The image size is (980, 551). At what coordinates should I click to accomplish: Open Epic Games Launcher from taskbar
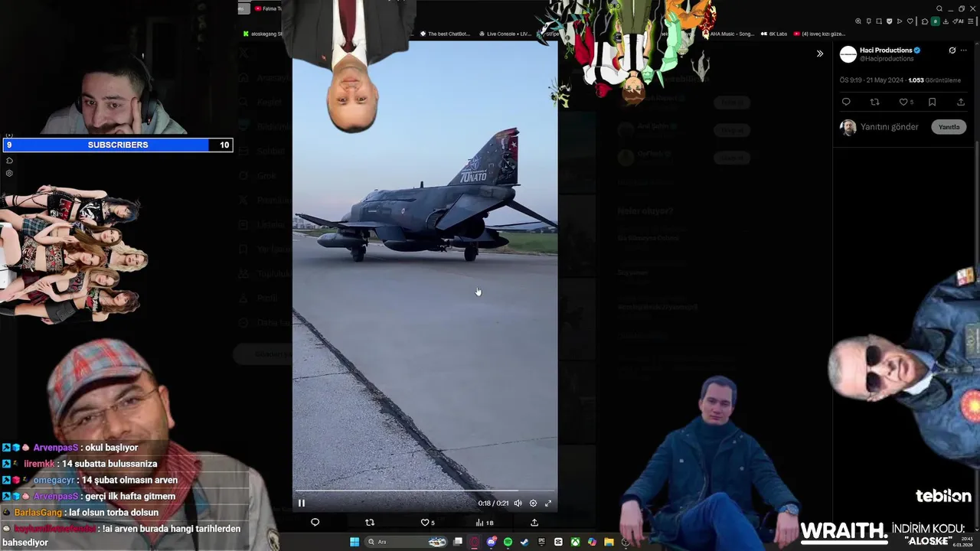(541, 542)
